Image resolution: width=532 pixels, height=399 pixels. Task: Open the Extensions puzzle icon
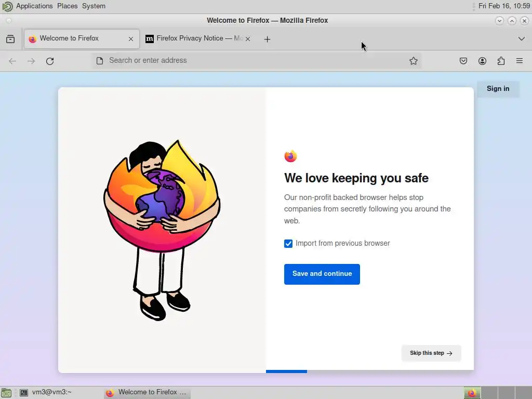point(501,61)
